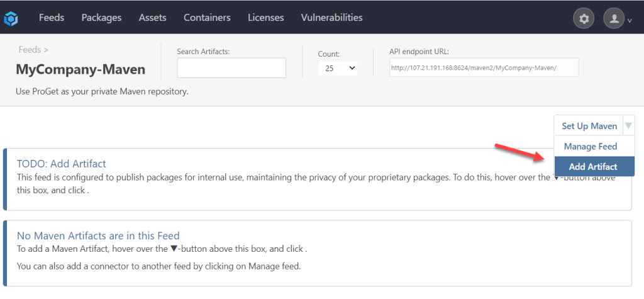This screenshot has height=299, width=644.
Task: Focus the Search Artifacts input field
Action: (231, 68)
